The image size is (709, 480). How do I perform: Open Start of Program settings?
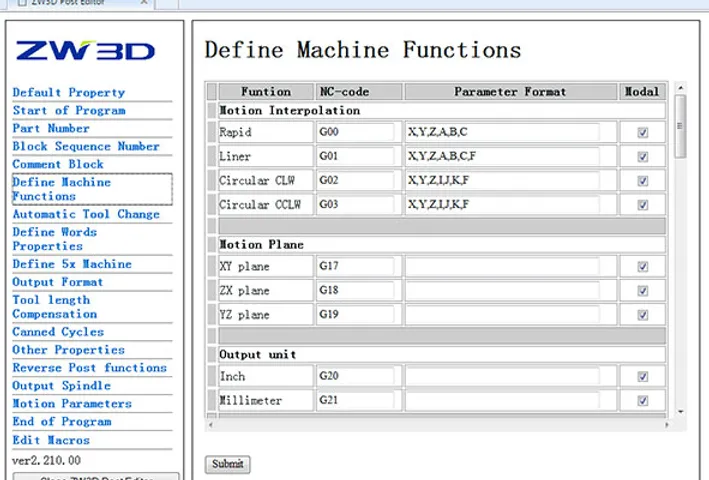pyautogui.click(x=69, y=110)
